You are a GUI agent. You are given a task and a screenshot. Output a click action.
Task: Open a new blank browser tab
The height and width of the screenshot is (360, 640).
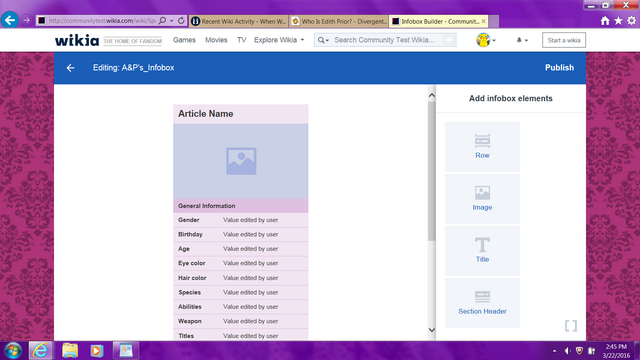pyautogui.click(x=493, y=21)
